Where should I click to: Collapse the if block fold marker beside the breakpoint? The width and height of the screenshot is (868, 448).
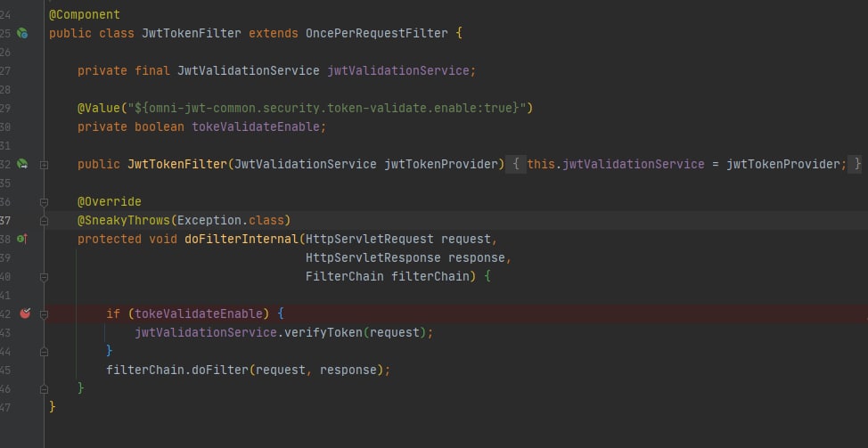coord(44,314)
